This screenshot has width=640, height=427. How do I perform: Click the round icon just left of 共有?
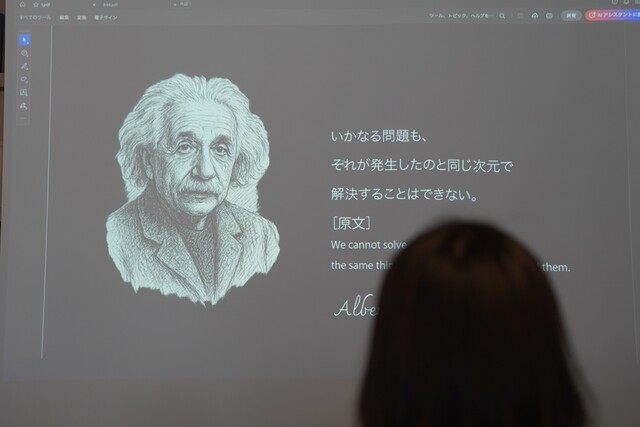(x=549, y=16)
